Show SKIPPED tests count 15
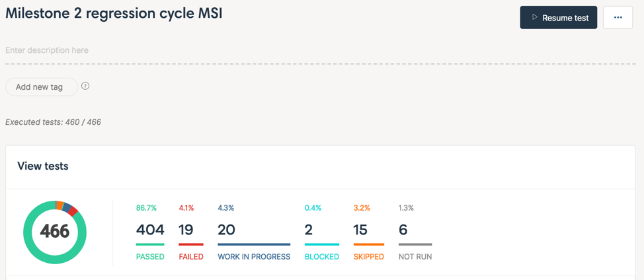Image resolution: width=644 pixels, height=280 pixels. [360, 230]
